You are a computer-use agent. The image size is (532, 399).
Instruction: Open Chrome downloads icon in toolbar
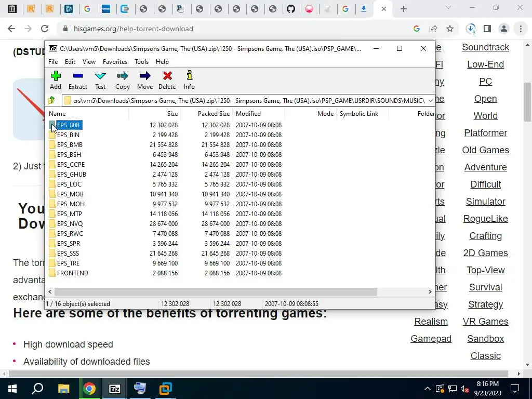coord(471,29)
